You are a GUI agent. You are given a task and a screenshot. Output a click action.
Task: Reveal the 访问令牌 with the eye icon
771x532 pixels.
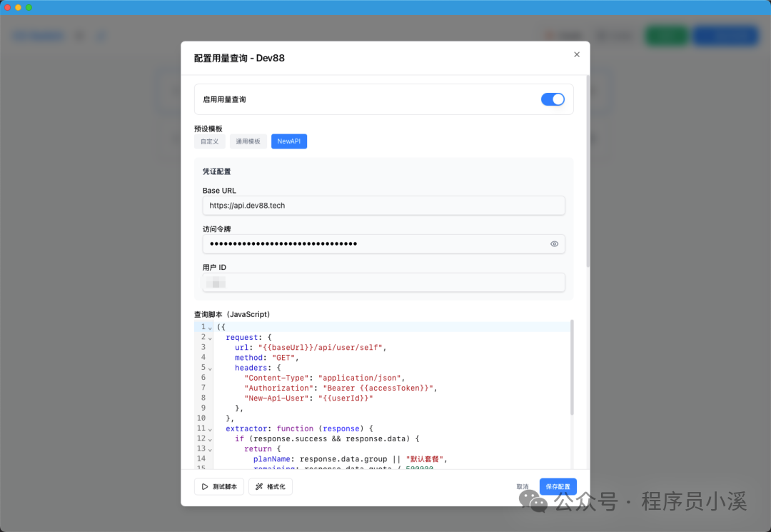554,244
